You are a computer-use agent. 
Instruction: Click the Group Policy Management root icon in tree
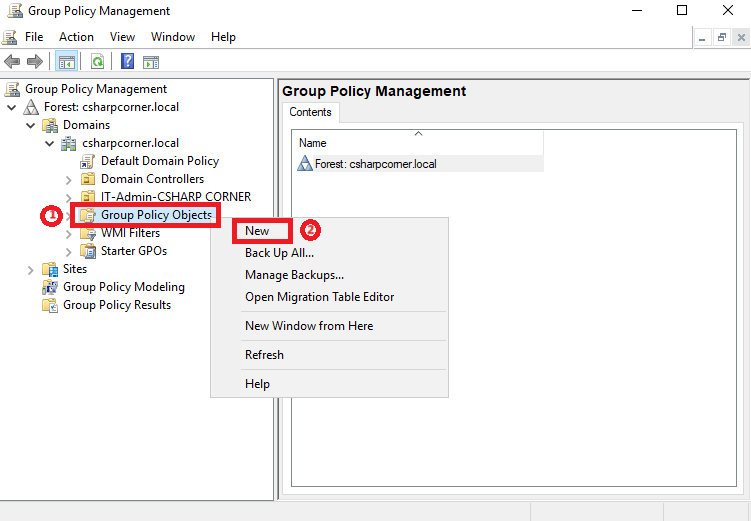point(12,89)
